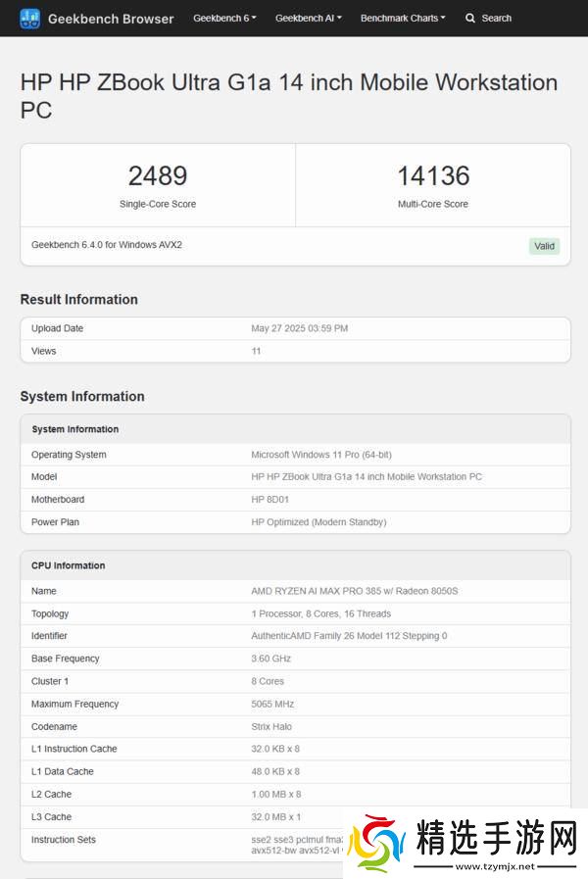Select the AMD RYZEN AI MAX PRO 385 name
588x879 pixels.
(x=355, y=591)
